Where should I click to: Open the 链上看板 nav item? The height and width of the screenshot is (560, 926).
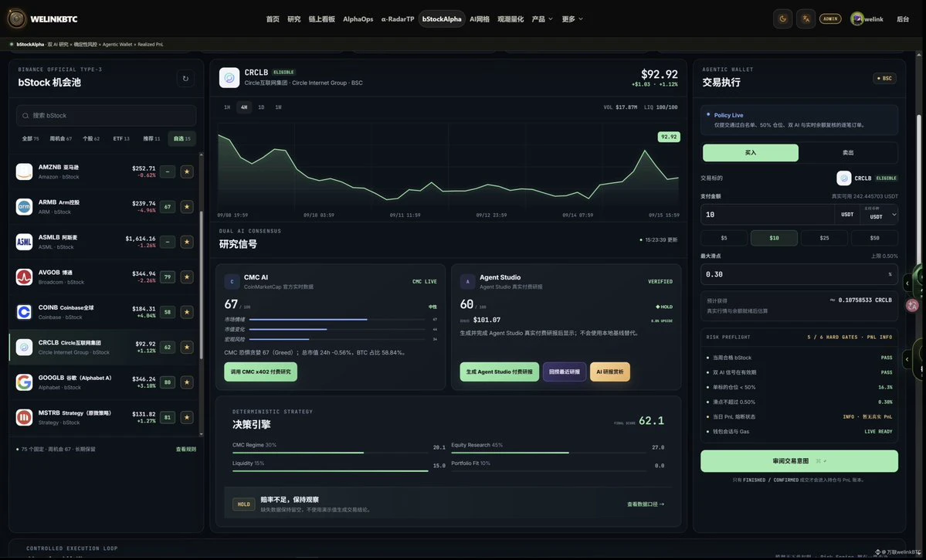click(x=322, y=19)
